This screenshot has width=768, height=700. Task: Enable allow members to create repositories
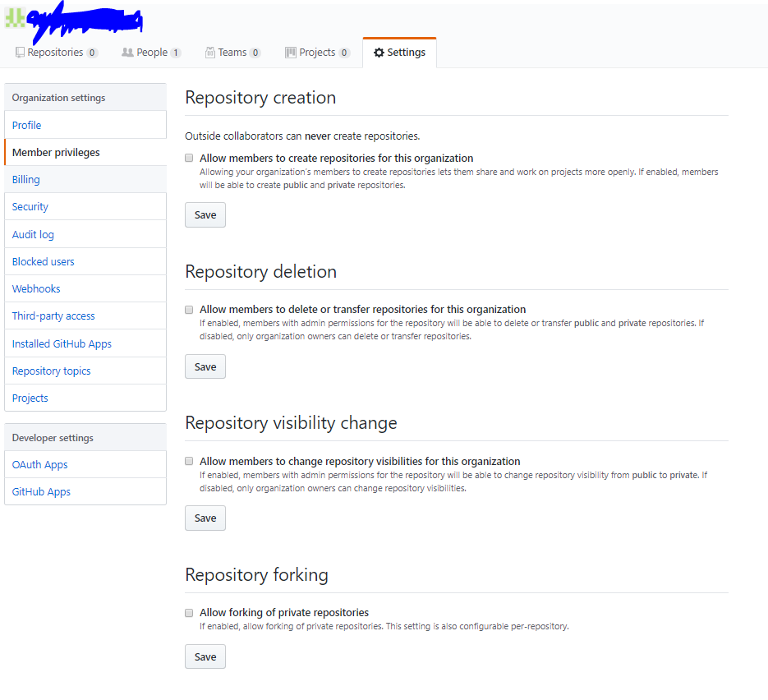coord(189,158)
